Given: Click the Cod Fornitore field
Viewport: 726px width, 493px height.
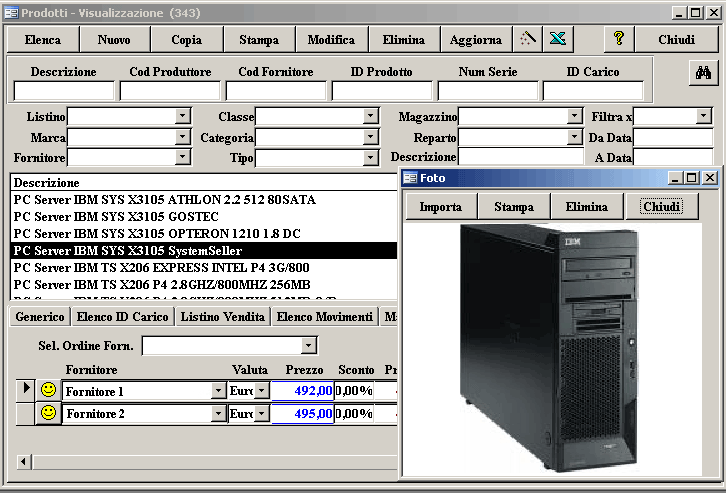Looking at the screenshot, I should (x=276, y=91).
